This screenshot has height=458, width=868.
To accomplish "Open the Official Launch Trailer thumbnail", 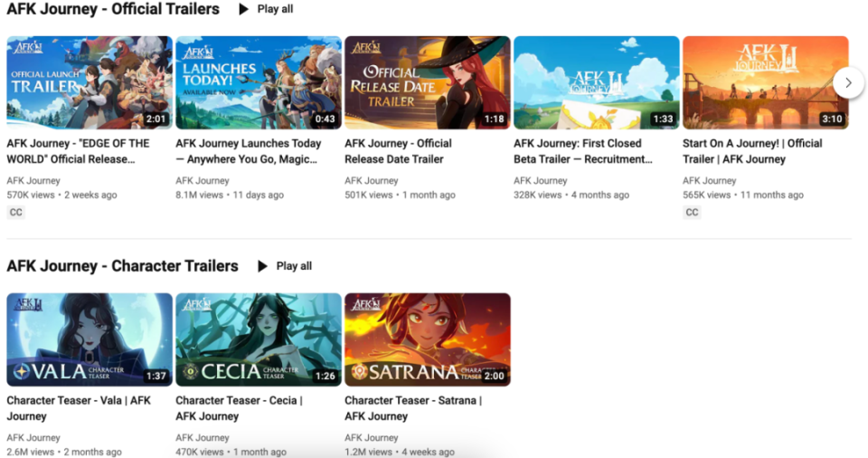I will (90, 82).
